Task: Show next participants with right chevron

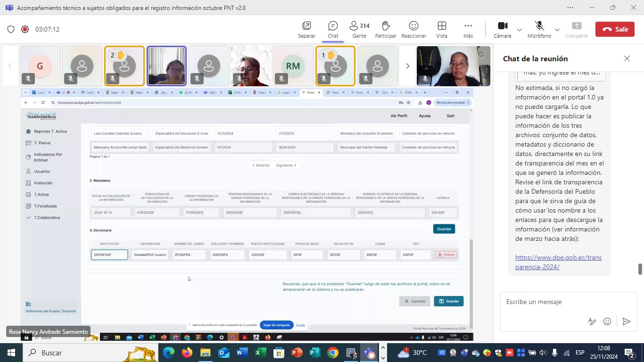Action: coord(407,66)
